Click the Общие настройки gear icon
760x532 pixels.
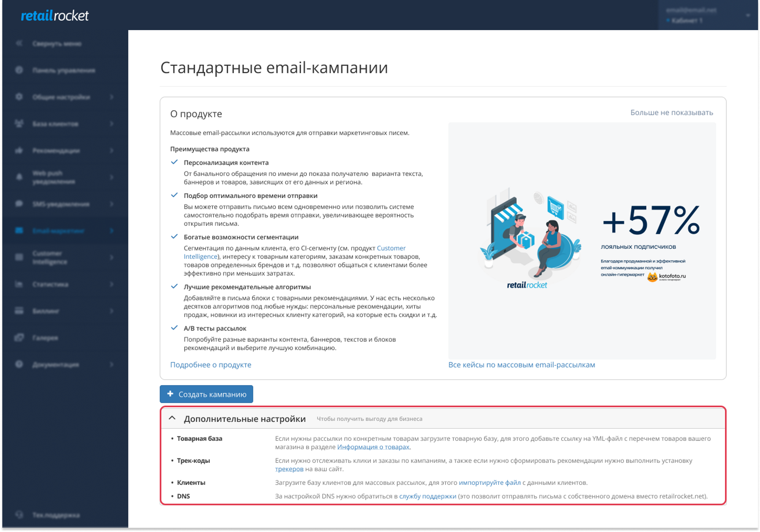click(19, 97)
